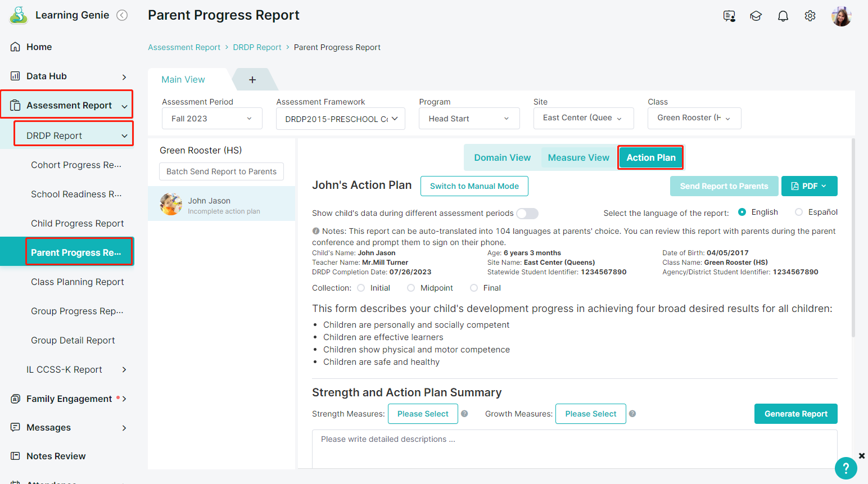Click the Assessment Report clipboard icon
This screenshot has height=484, width=868.
[x=16, y=106]
